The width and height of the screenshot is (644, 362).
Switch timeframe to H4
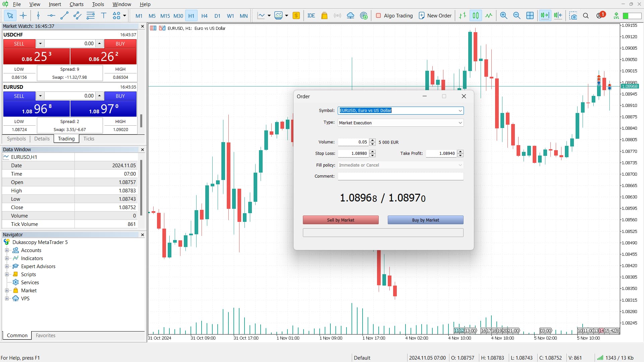[204, 16]
